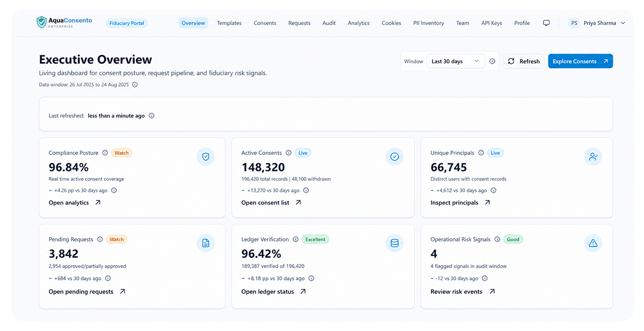Open the Team tab
644x331 pixels.
tap(463, 23)
